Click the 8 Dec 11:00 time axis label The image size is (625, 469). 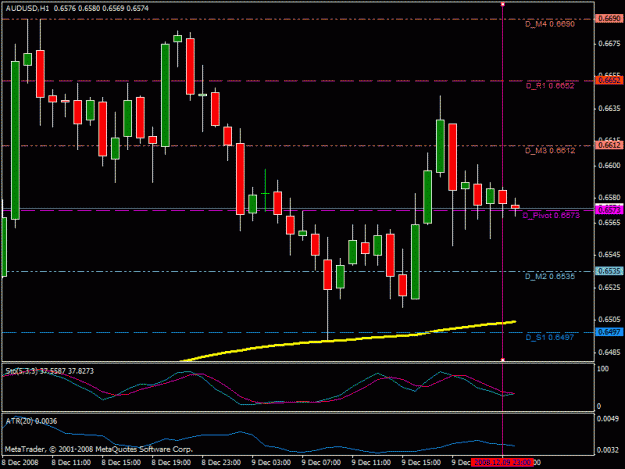coord(71,462)
